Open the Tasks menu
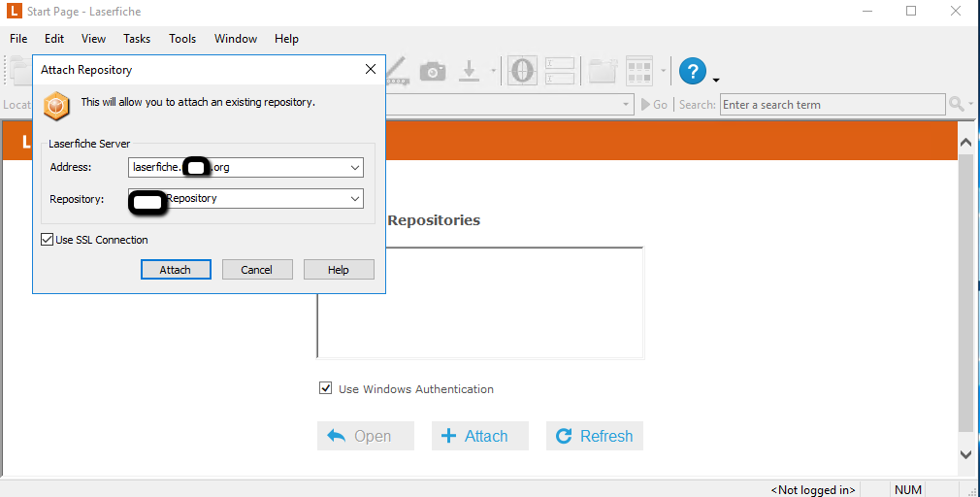Screen dimensions: 980x497 point(137,39)
